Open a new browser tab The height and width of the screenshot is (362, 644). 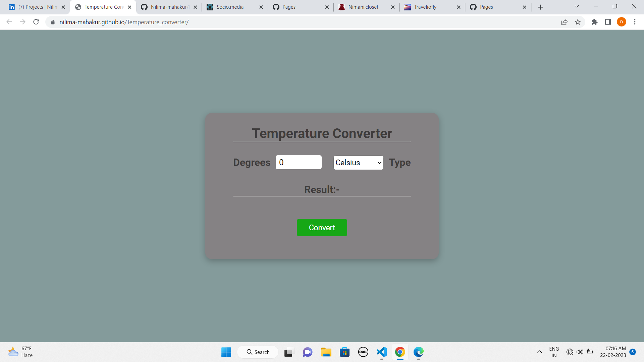[540, 7]
